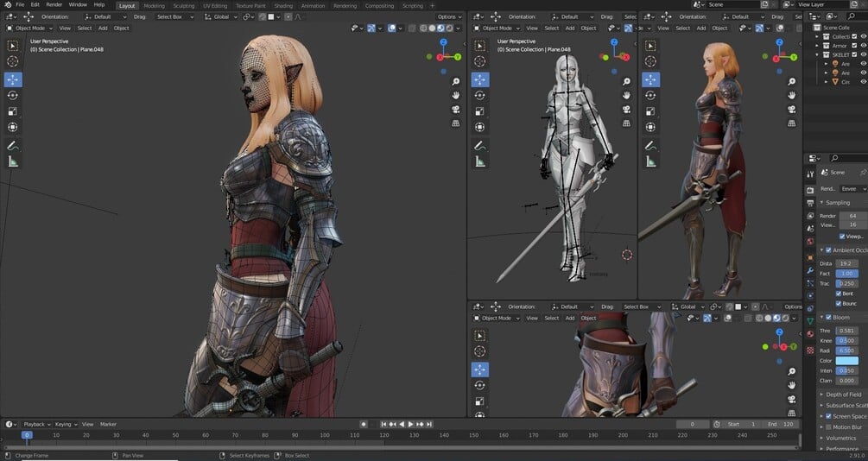This screenshot has height=461, width=868.
Task: Jump to the timeline end frame
Action: coord(429,424)
